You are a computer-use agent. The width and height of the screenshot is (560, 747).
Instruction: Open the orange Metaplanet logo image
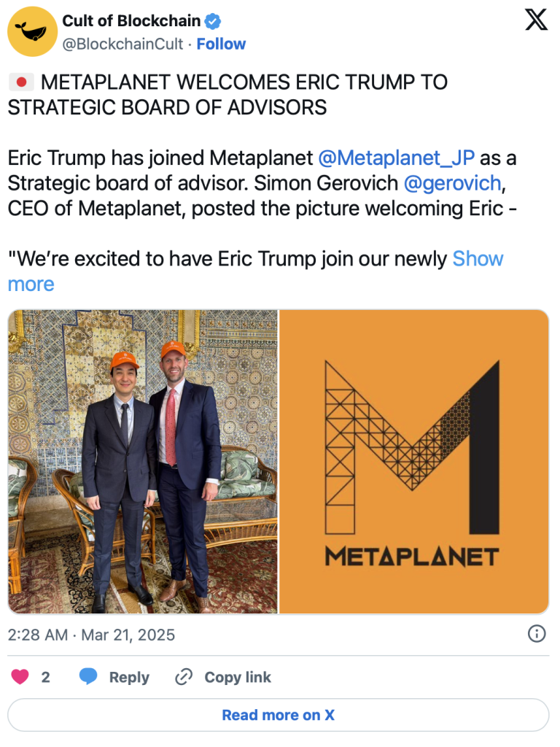coord(414,462)
